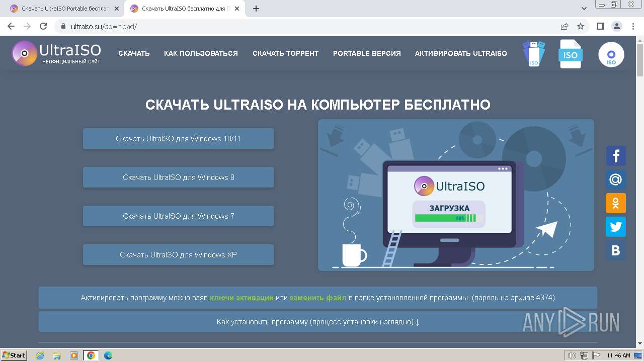Click the browser forward arrow

click(27, 26)
